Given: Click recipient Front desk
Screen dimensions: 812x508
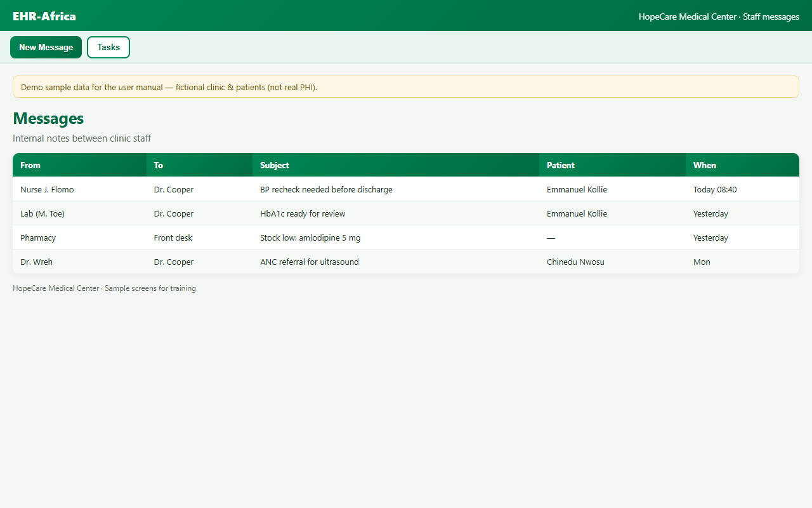Looking at the screenshot, I should click(x=173, y=237).
